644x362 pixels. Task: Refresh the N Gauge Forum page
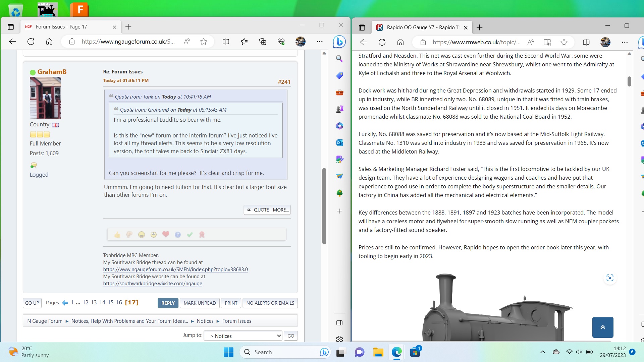click(31, 42)
